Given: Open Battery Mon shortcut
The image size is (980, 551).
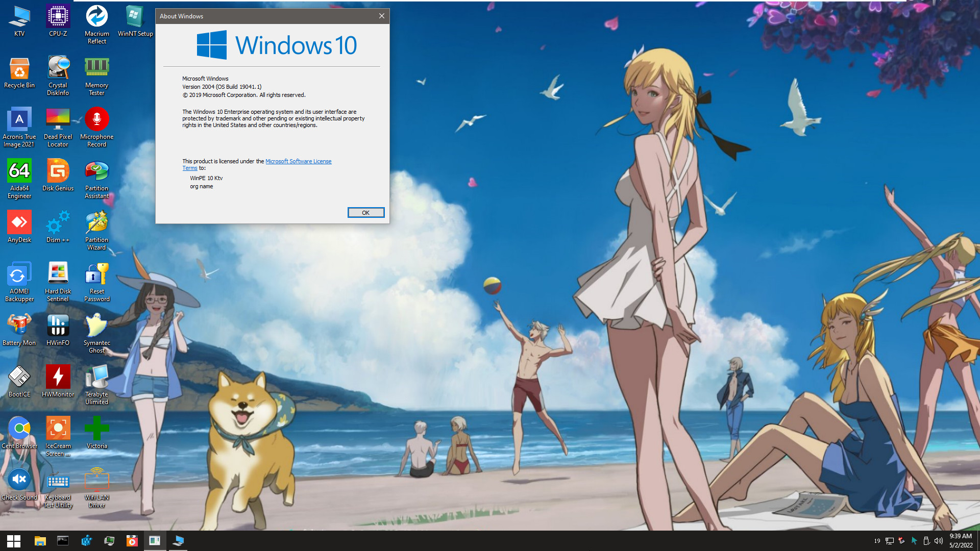Looking at the screenshot, I should (19, 330).
